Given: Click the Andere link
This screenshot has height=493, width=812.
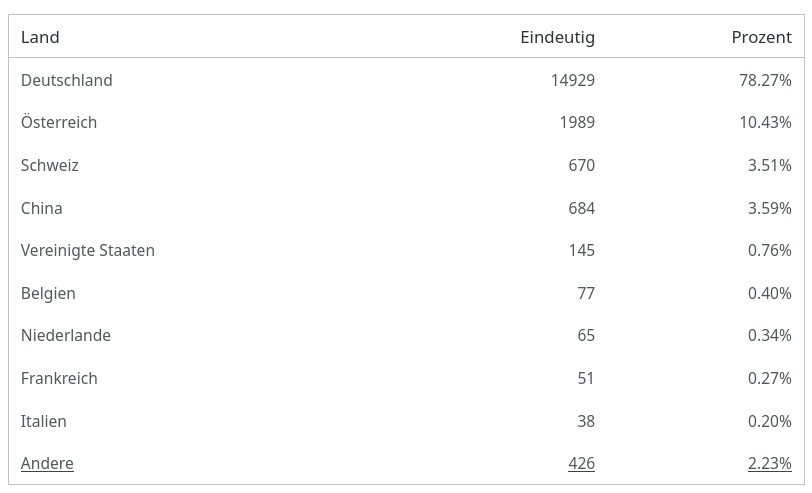Looking at the screenshot, I should click(47, 463).
